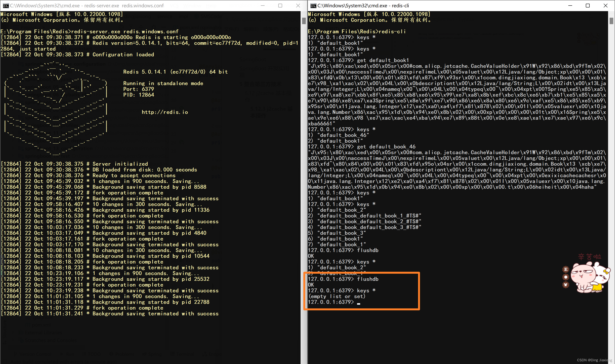Minimize the redis-server window

point(263,5)
